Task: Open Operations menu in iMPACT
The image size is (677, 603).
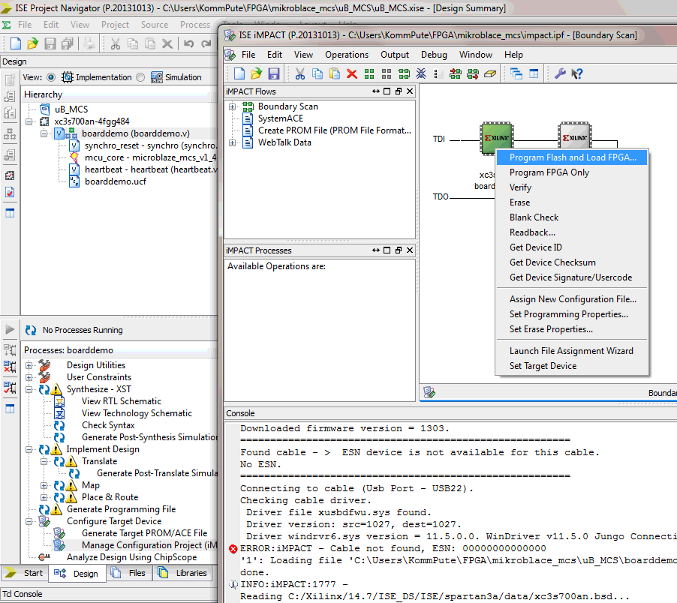Action: coord(347,55)
